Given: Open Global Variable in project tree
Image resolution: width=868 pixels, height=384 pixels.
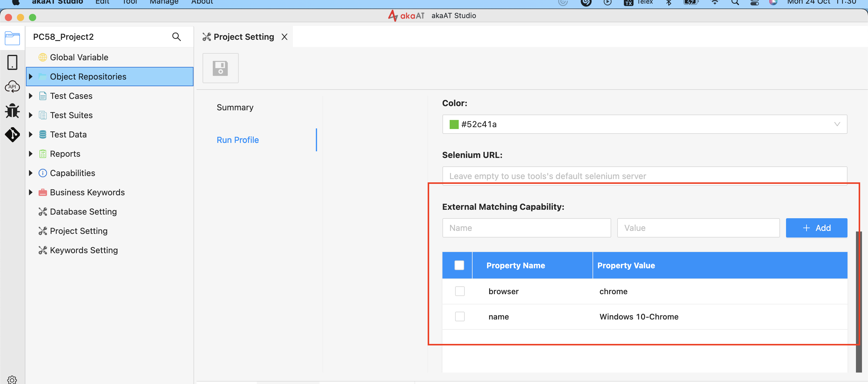Looking at the screenshot, I should click(79, 57).
